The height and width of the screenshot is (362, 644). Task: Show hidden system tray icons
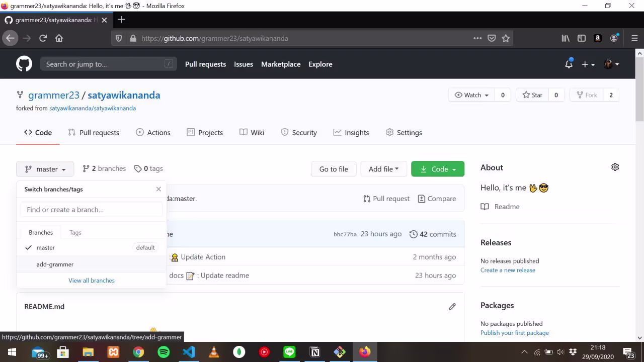pyautogui.click(x=524, y=352)
